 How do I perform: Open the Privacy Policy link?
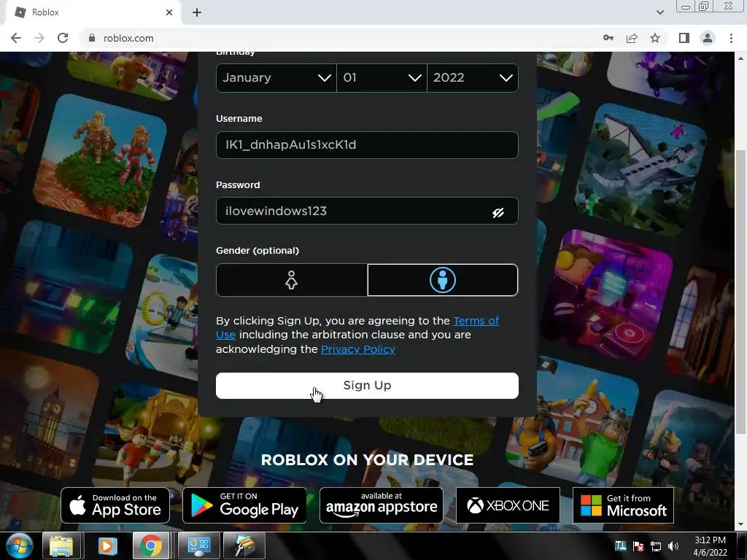[x=357, y=349]
